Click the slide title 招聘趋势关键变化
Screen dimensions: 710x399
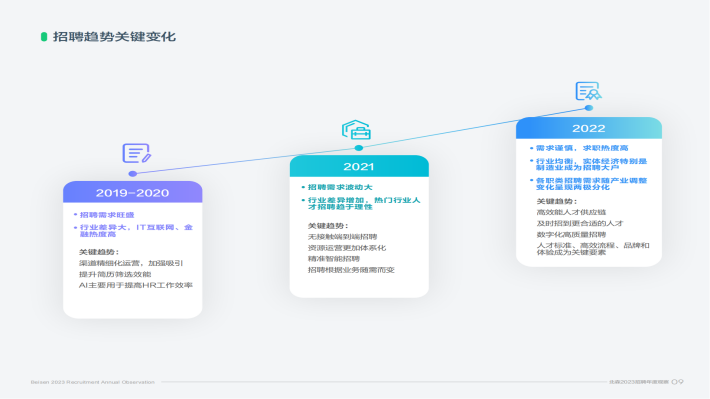pyautogui.click(x=114, y=37)
